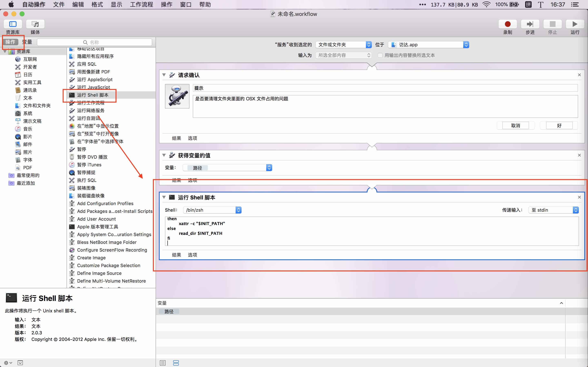Open the 传递输入 stdin dropdown
Viewport: 588px width, 367px height.
click(553, 210)
